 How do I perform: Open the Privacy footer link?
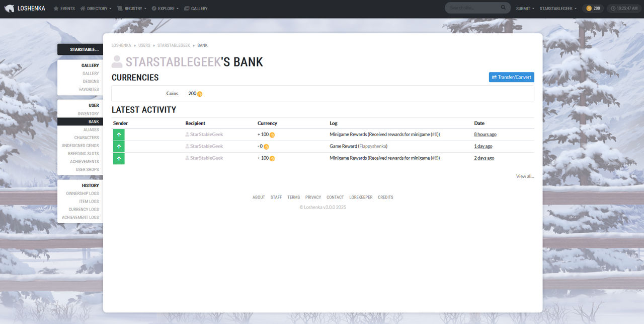click(313, 198)
